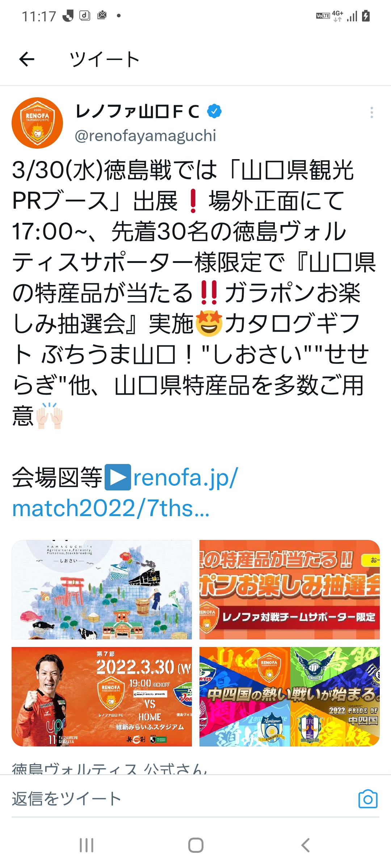Tap the mail notification icon in status bar
This screenshot has height=868, width=391.
[x=102, y=15]
